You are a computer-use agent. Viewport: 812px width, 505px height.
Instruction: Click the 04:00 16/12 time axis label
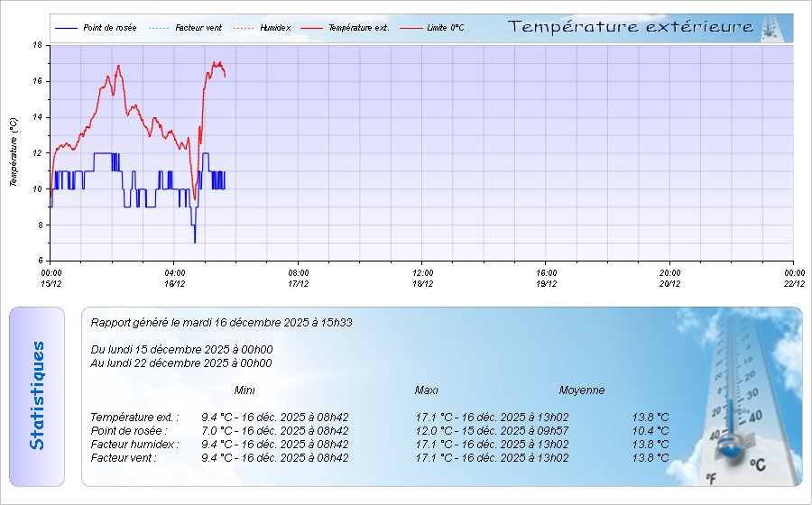coord(175,278)
